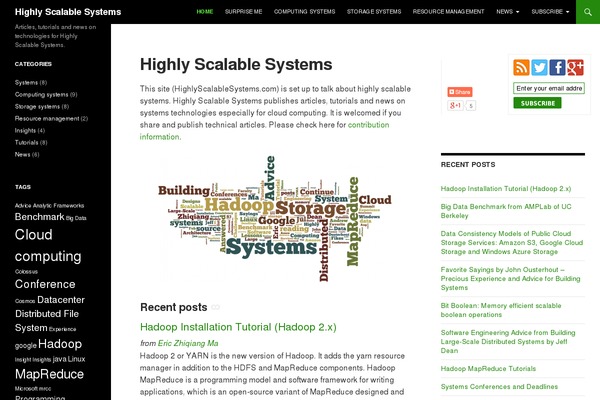Open the Computing systems category

click(41, 95)
